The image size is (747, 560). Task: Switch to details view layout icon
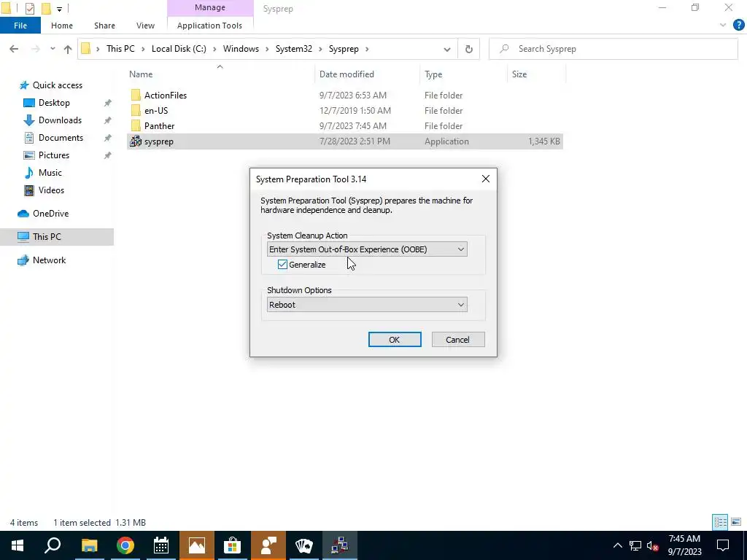pyautogui.click(x=720, y=522)
